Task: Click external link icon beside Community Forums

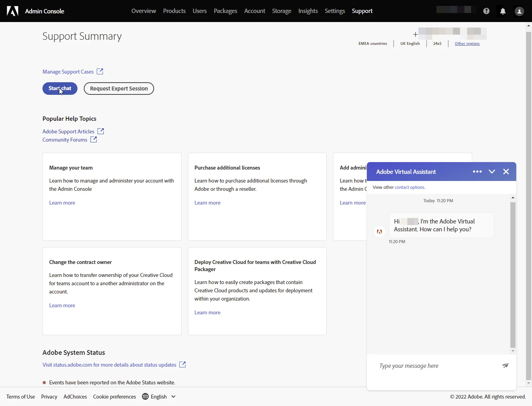Action: [94, 139]
